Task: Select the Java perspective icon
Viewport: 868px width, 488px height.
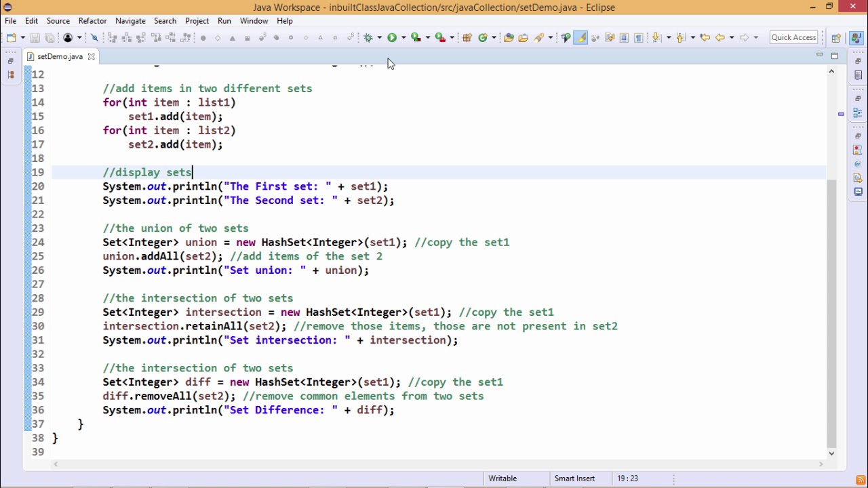Action: point(855,38)
